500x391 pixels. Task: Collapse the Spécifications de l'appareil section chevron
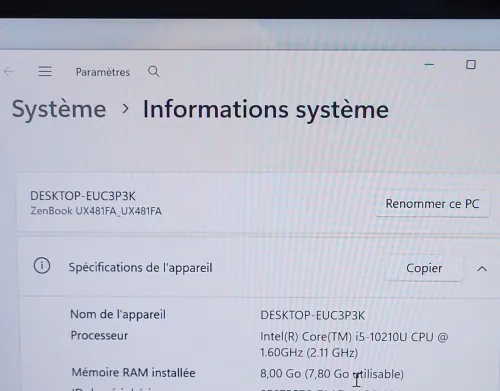click(x=482, y=269)
